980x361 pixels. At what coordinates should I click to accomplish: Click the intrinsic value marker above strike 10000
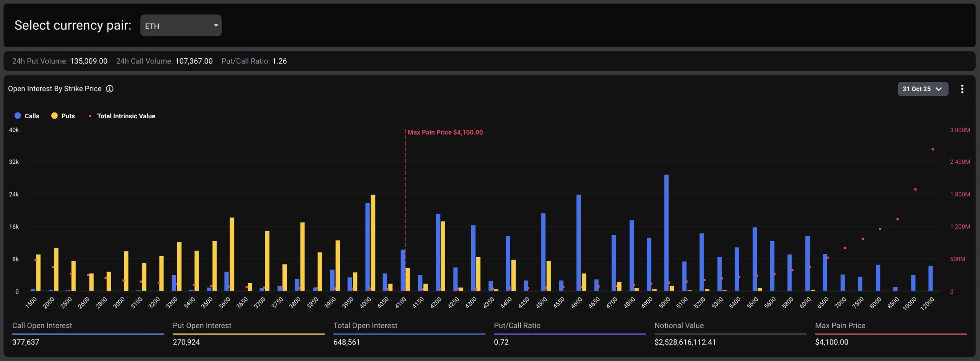click(x=915, y=189)
